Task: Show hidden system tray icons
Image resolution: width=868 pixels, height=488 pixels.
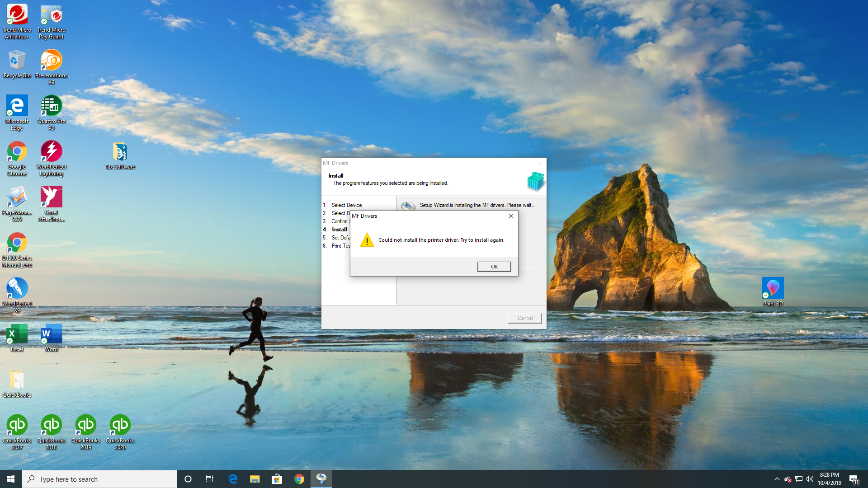Action: [x=777, y=479]
